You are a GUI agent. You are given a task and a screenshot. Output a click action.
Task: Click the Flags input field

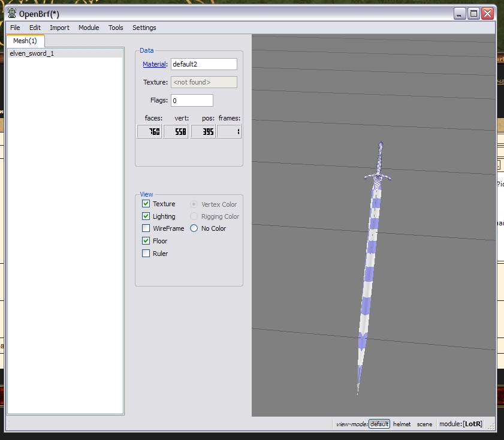coord(192,100)
